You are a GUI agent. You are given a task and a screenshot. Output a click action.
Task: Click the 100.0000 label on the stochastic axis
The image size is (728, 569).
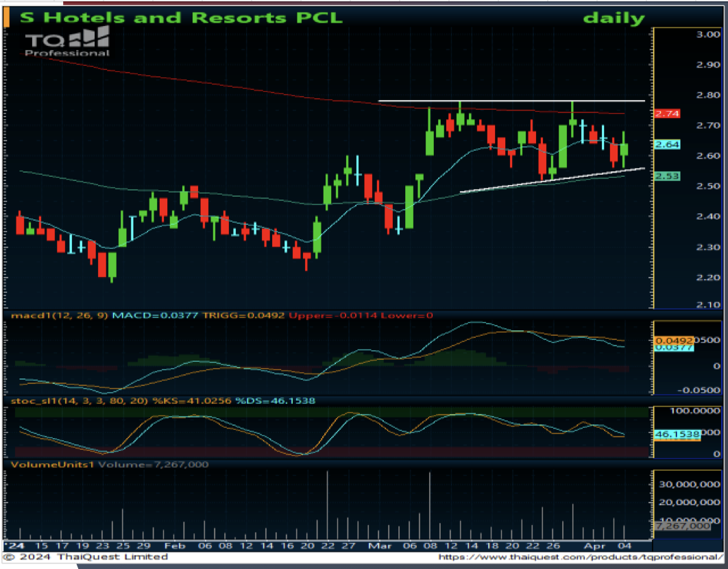click(x=695, y=411)
